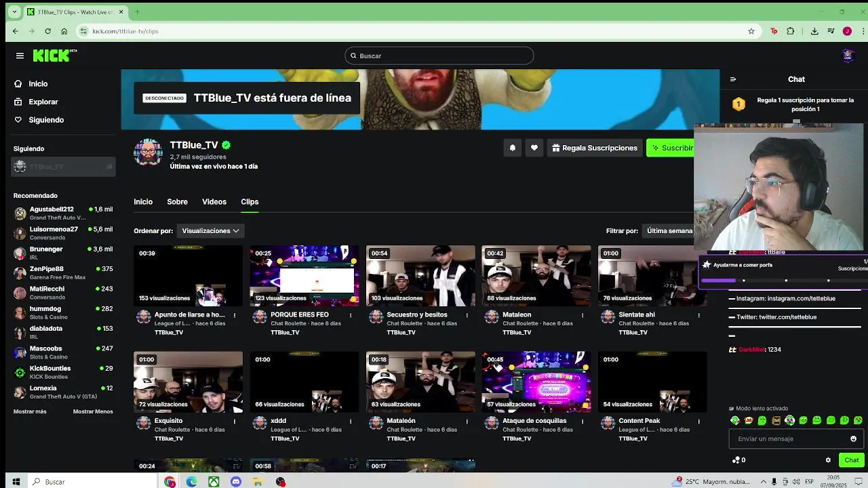Open the browser media control icon
The height and width of the screenshot is (488, 868).
coord(831,31)
